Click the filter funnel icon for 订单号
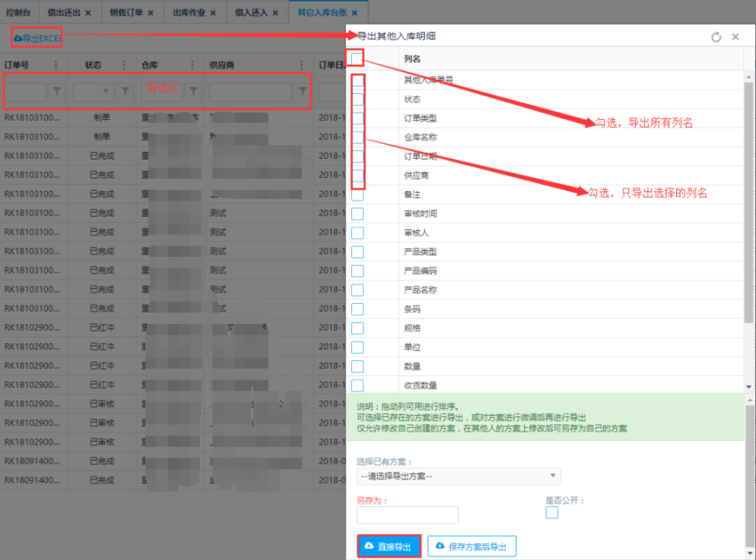 tap(57, 92)
